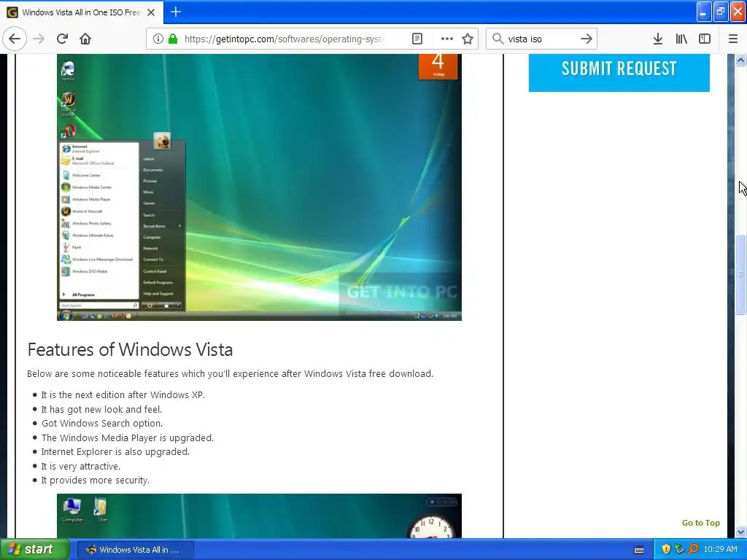747x560 pixels.
Task: Click the orange magnifier tray icon
Action: click(693, 550)
